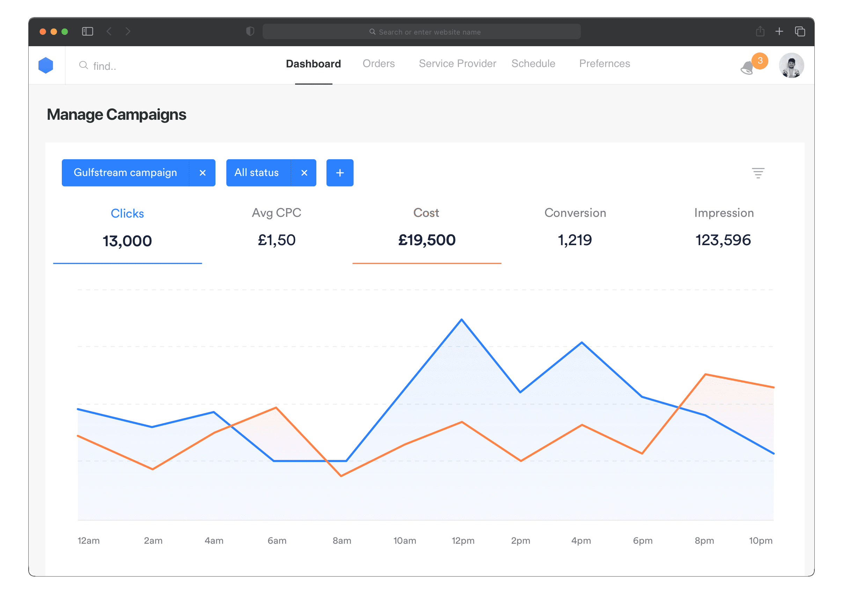The image size is (843, 616).
Task: Open the Prefernces tab
Action: coord(604,64)
